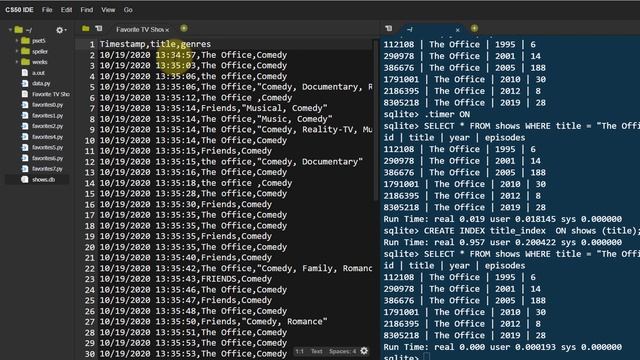The width and height of the screenshot is (640, 360).
Task: Click the CS50 IDE logo menu
Action: [19, 10]
